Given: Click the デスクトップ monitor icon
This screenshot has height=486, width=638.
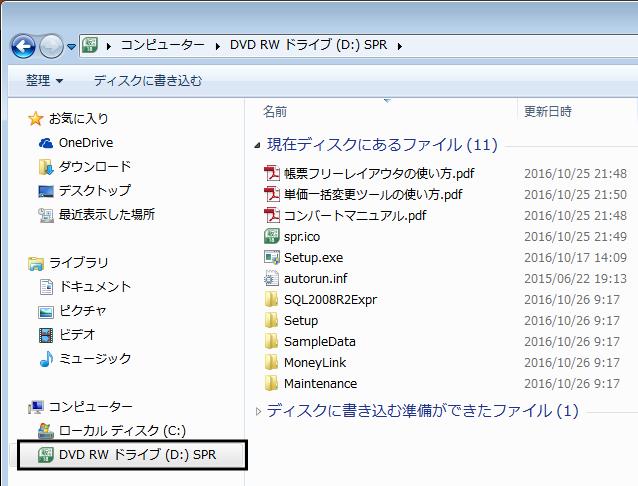Looking at the screenshot, I should click(x=46, y=191).
